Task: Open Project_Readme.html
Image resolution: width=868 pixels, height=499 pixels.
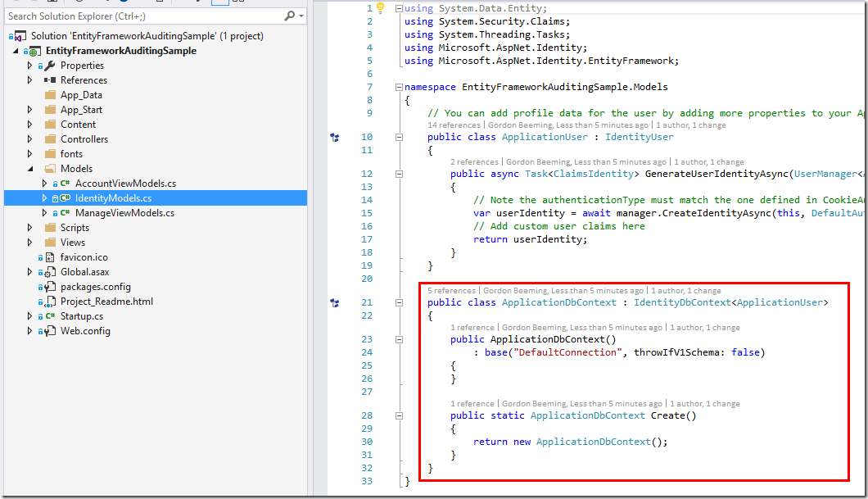Action: (106, 302)
